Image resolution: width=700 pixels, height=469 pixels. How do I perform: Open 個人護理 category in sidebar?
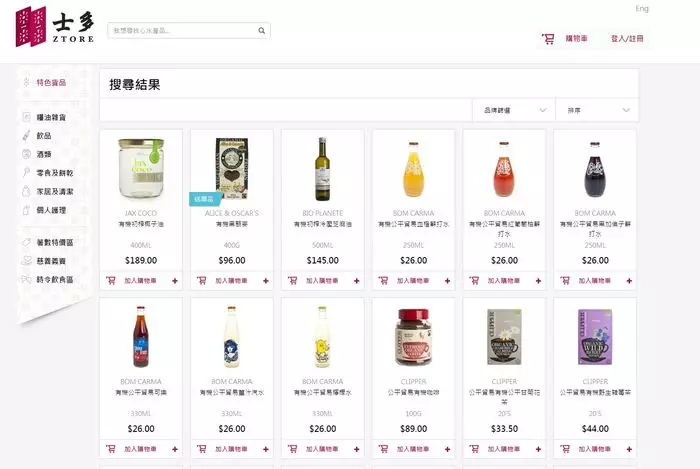(51, 210)
